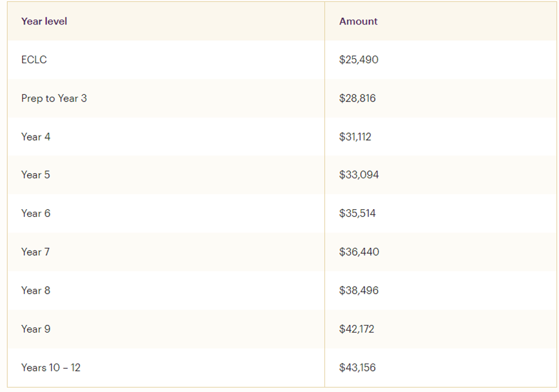Viewport: 559px width, 392px height.
Task: Click the $33,094 amount
Action: [359, 174]
